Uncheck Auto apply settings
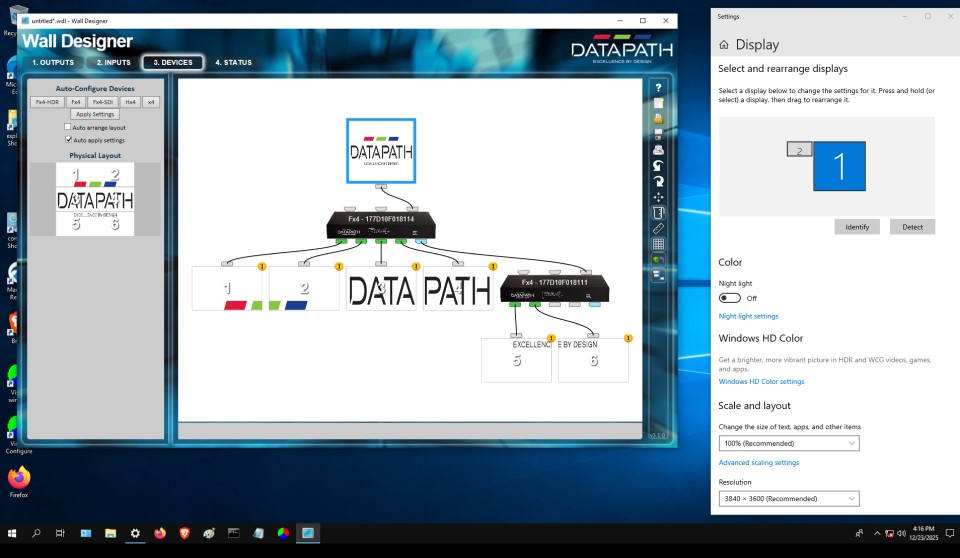This screenshot has height=558, width=960. click(68, 140)
